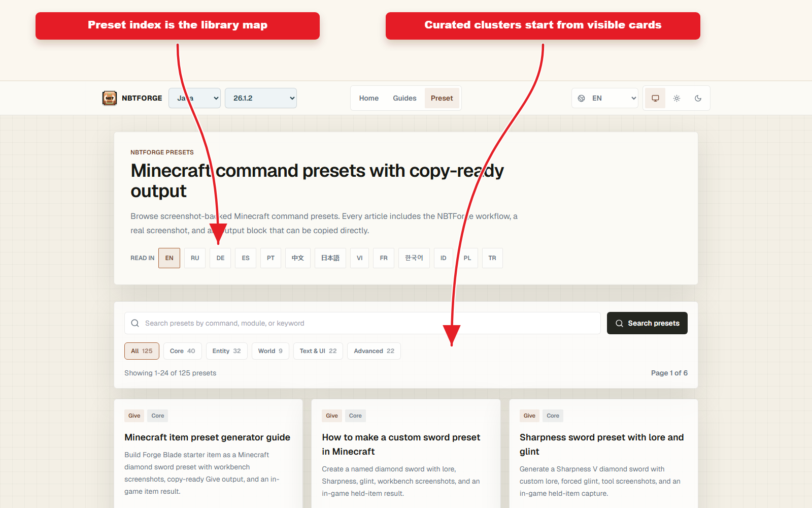812x508 pixels.
Task: Click Give tag on custom sword card
Action: [x=332, y=416]
